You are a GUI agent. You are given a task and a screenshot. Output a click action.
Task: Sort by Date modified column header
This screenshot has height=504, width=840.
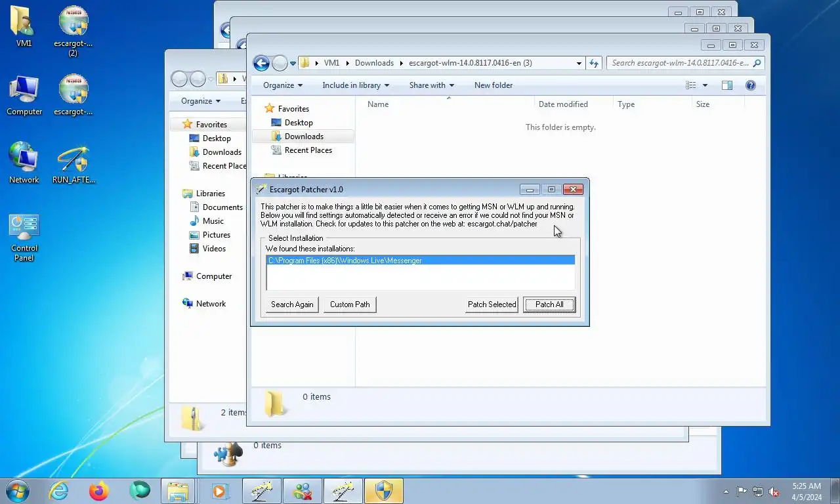coord(563,104)
